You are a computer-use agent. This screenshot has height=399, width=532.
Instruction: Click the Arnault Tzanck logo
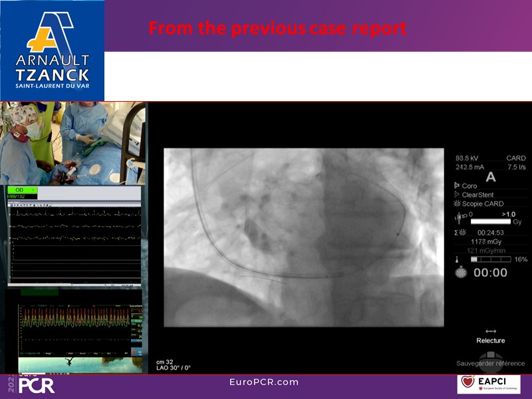click(x=53, y=51)
